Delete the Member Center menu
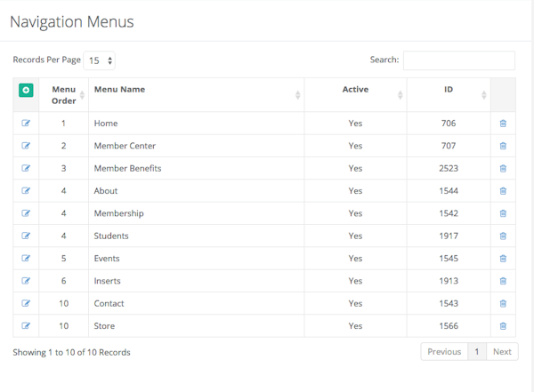The width and height of the screenshot is (534, 392). [x=503, y=146]
